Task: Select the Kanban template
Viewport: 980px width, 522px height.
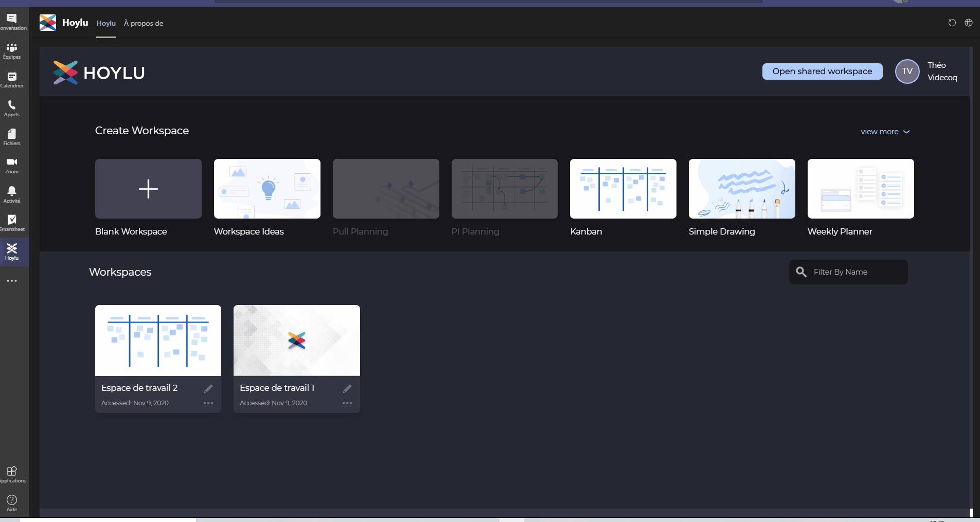Action: pos(623,189)
